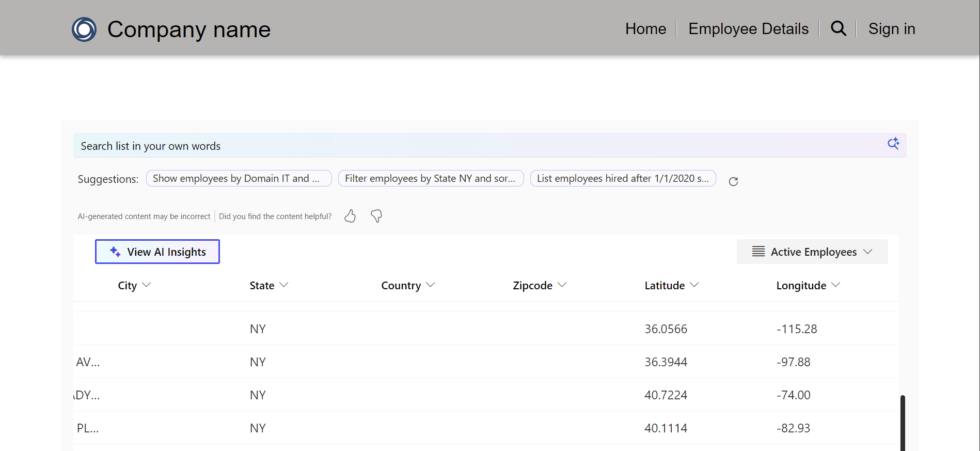Click the truncated city cell 'PL...'
980x451 pixels.
coord(88,428)
